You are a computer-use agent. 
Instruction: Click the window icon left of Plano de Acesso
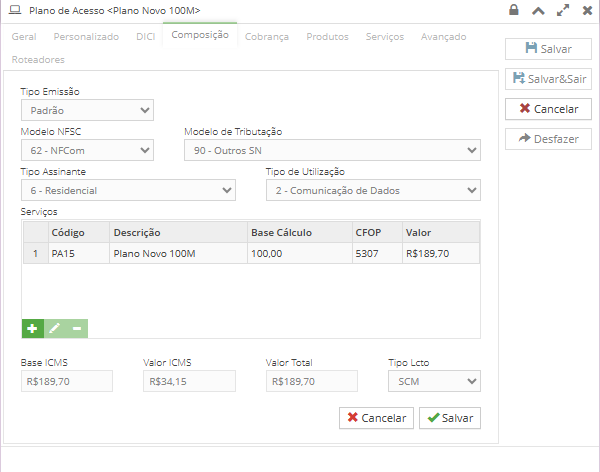click(x=13, y=10)
